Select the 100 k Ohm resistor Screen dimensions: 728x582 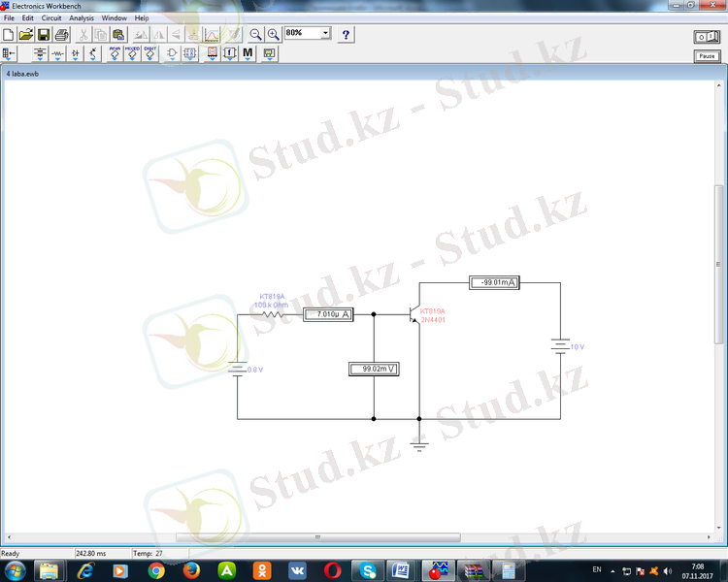click(273, 314)
